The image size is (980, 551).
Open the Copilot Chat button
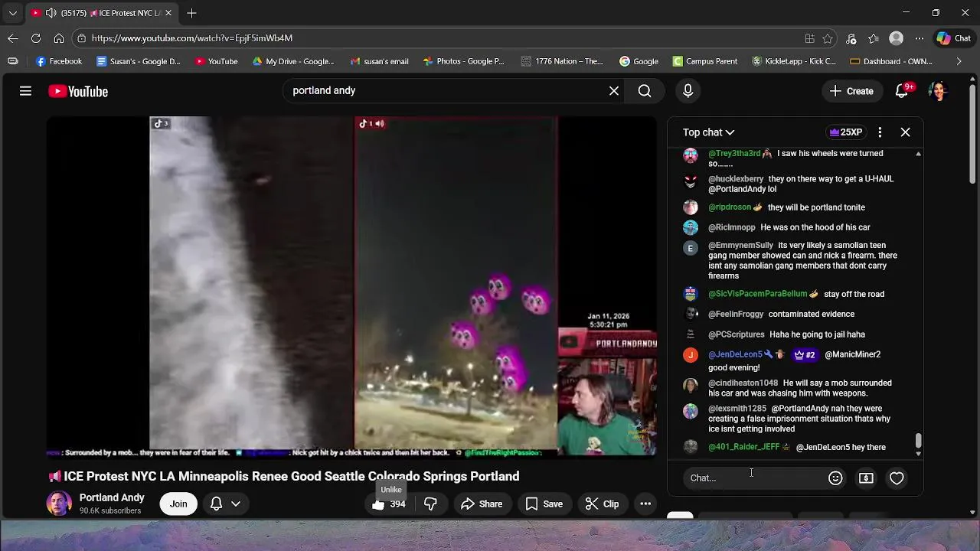[954, 38]
